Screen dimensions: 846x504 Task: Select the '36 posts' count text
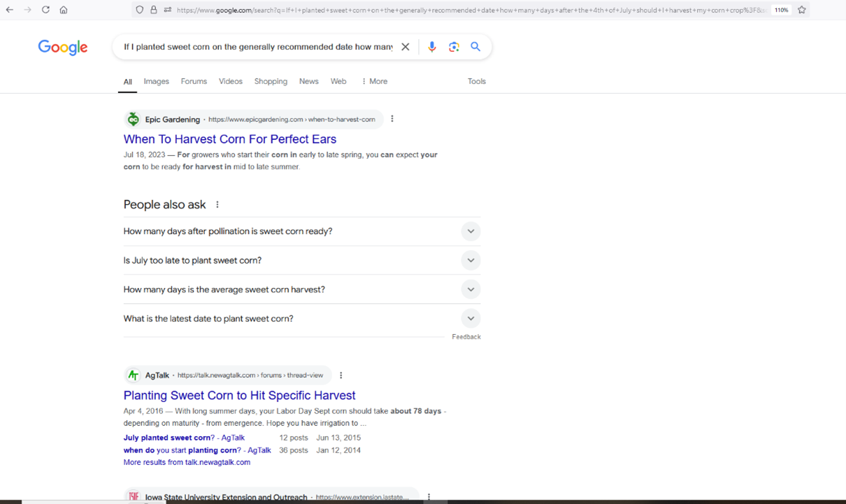pyautogui.click(x=294, y=450)
